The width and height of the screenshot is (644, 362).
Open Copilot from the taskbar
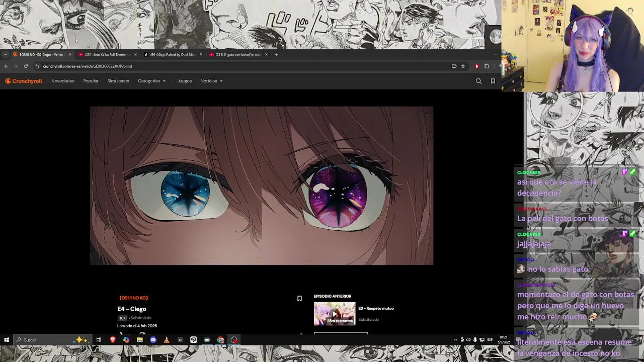point(126,340)
